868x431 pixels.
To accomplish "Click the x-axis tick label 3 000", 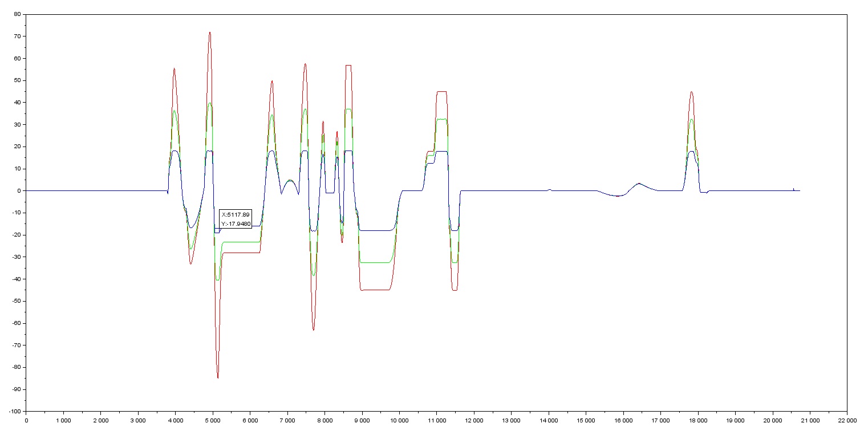I will pyautogui.click(x=138, y=420).
